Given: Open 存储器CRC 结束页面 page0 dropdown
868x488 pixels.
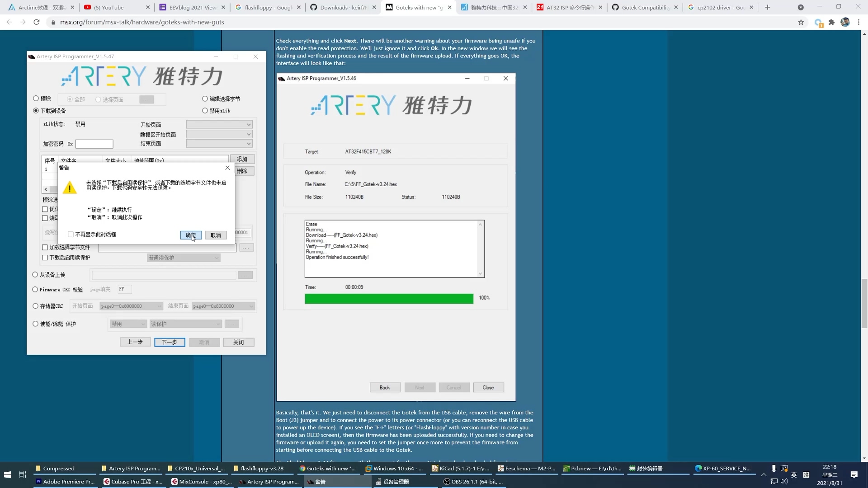Looking at the screenshot, I should point(223,306).
